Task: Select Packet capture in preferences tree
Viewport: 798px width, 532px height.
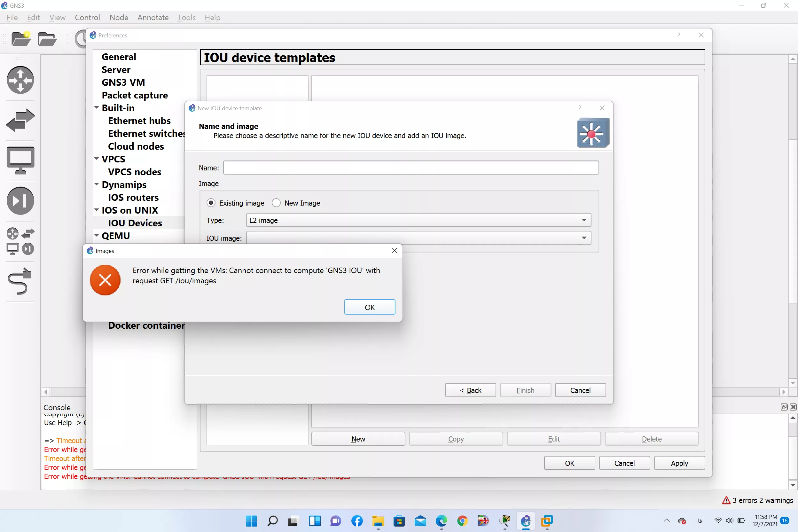Action: (135, 95)
